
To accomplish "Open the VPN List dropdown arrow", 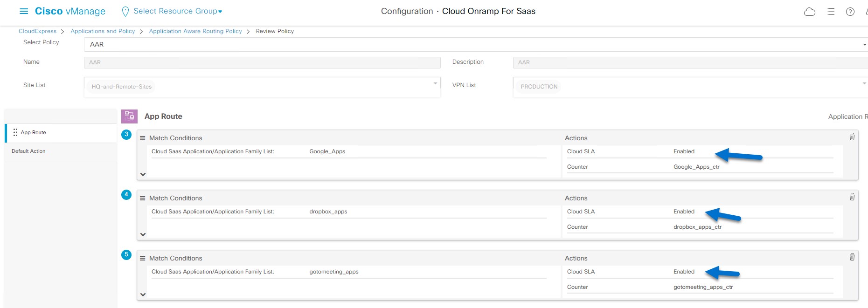I will (864, 84).
